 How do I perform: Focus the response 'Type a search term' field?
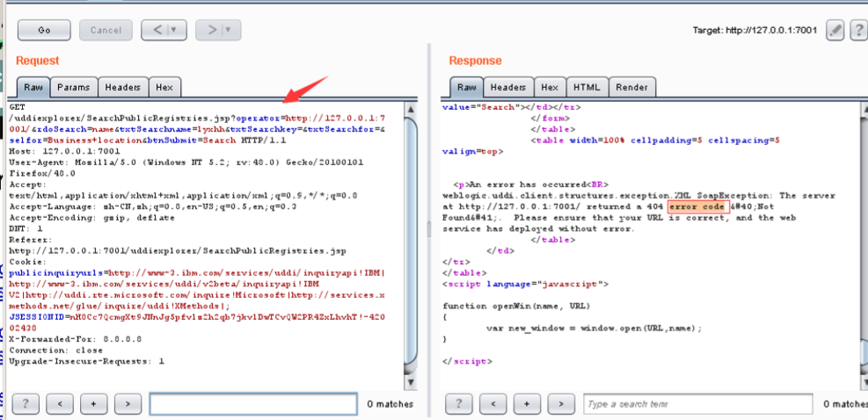point(698,404)
